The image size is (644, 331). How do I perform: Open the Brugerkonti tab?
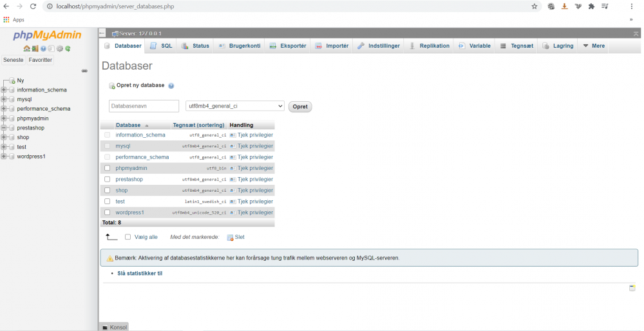pyautogui.click(x=239, y=46)
